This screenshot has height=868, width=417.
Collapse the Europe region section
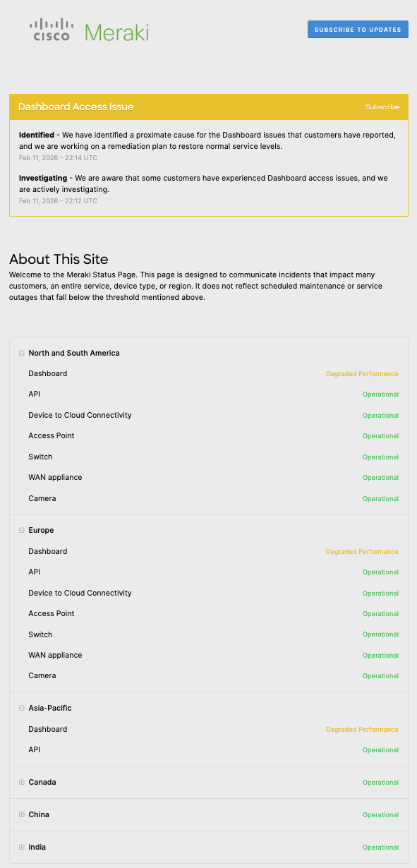pyautogui.click(x=22, y=530)
